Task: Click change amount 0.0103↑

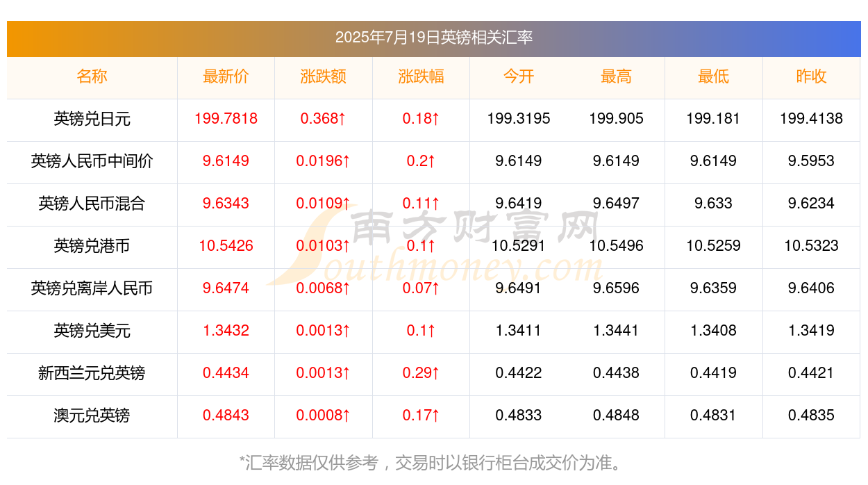Action: pos(323,246)
